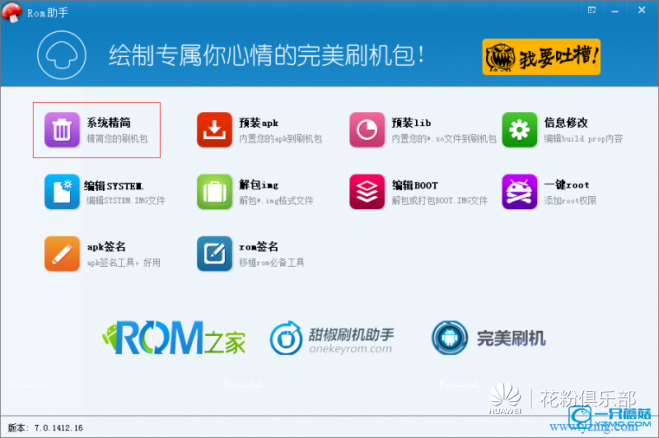Image resolution: width=659 pixels, height=438 pixels.
Task: Click the 编辑SYSTEM label text
Action: click(x=113, y=185)
